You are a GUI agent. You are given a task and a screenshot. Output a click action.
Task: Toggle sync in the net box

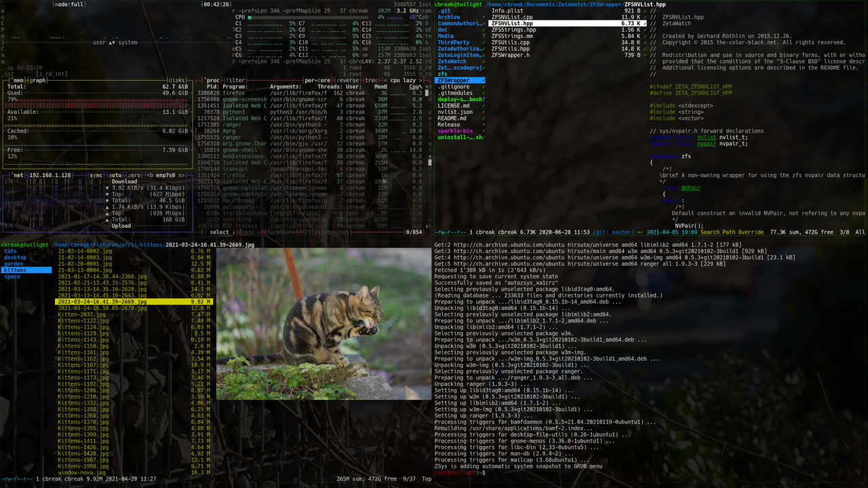tap(97, 175)
